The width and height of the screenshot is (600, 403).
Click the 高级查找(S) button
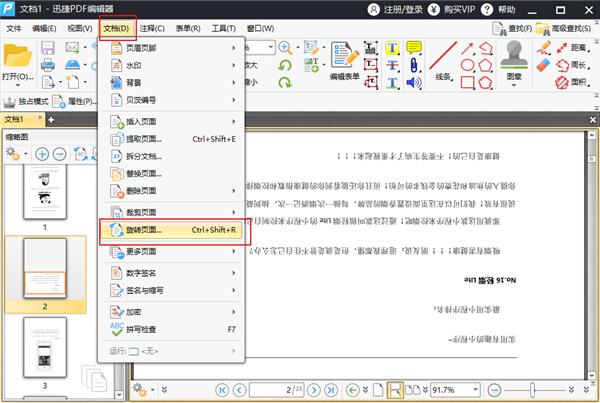pyautogui.click(x=563, y=28)
